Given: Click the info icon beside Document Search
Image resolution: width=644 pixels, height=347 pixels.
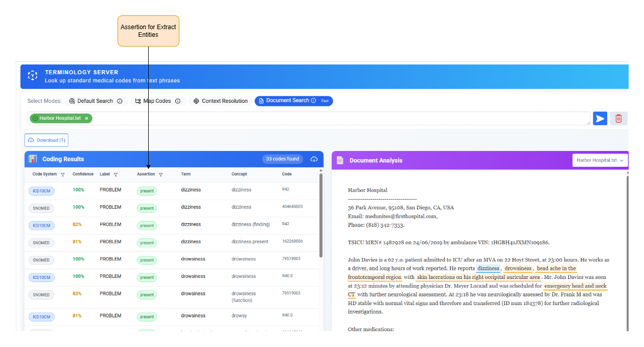Looking at the screenshot, I should pos(313,101).
